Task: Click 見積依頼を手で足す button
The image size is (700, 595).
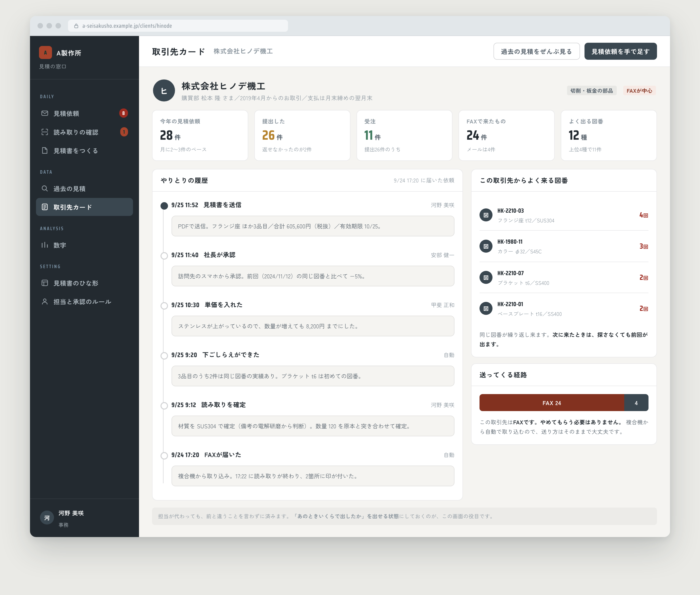Action: click(x=620, y=51)
